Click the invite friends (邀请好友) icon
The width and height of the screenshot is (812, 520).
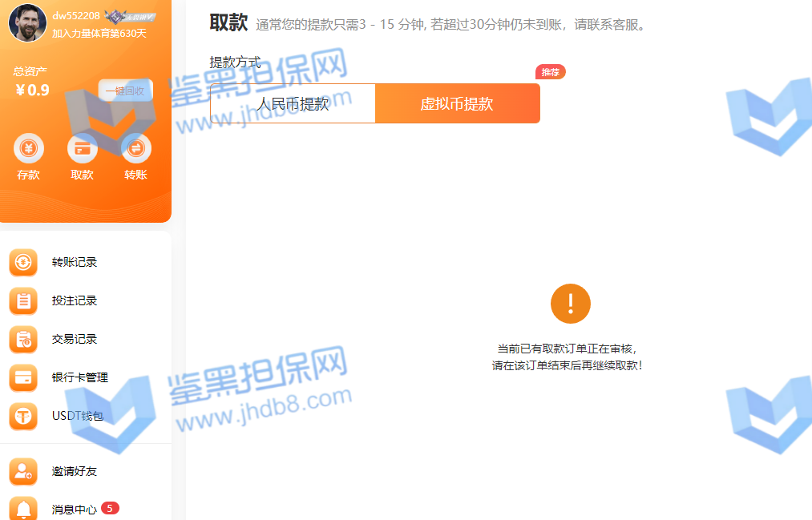click(x=23, y=471)
